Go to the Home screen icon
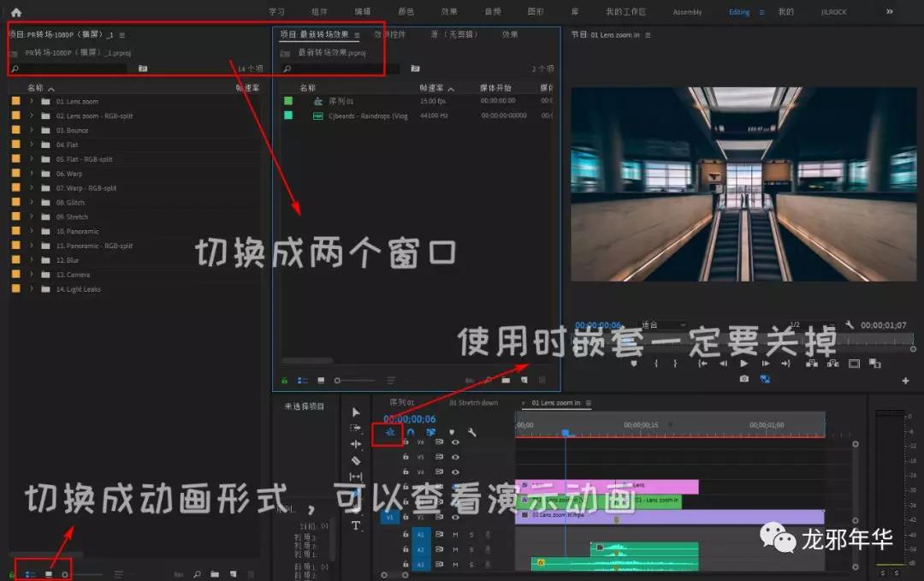 click(16, 12)
